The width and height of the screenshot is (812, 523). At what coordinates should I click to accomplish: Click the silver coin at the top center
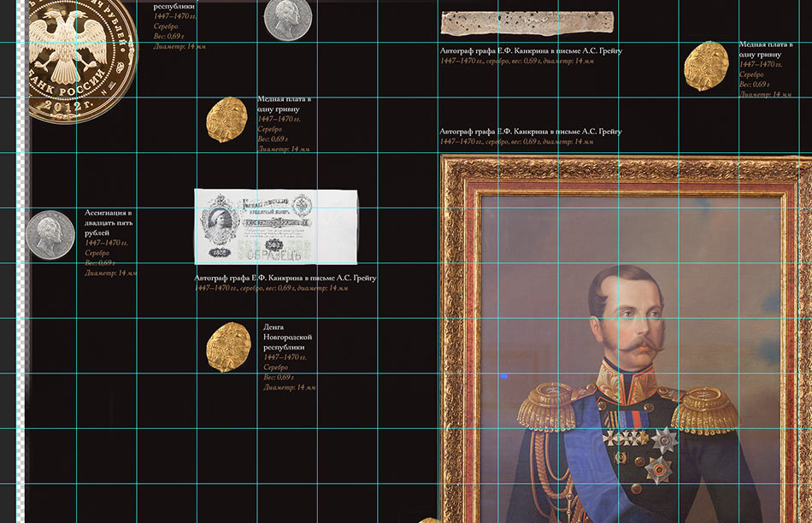(x=287, y=19)
